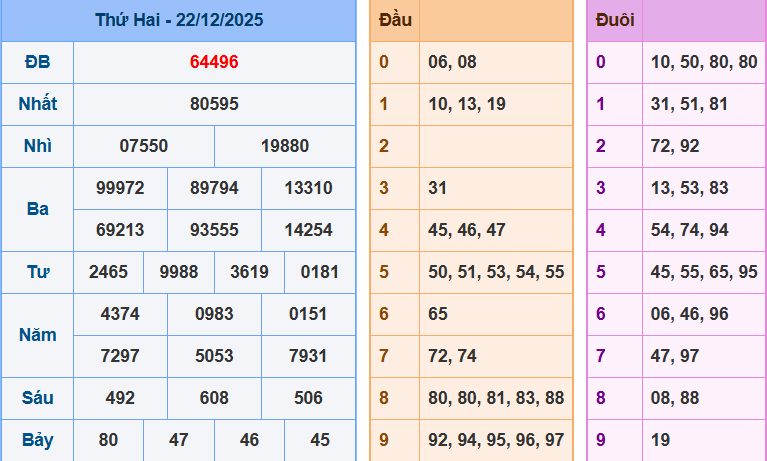Click fifth prize number 5053
This screenshot has height=461, width=767.
pos(214,356)
